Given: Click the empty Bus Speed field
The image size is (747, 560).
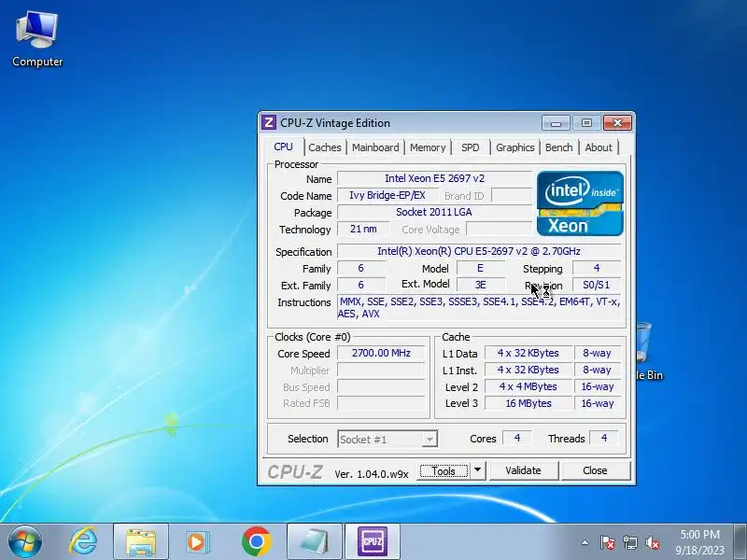Looking at the screenshot, I should pyautogui.click(x=381, y=386).
